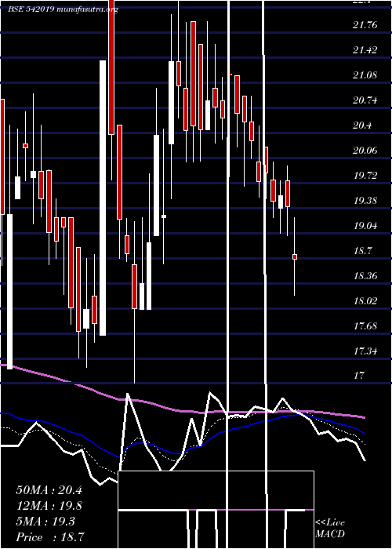Click the 20.4 price axis label
Image resolution: width=392 pixels, height=549 pixels.
tap(362, 125)
